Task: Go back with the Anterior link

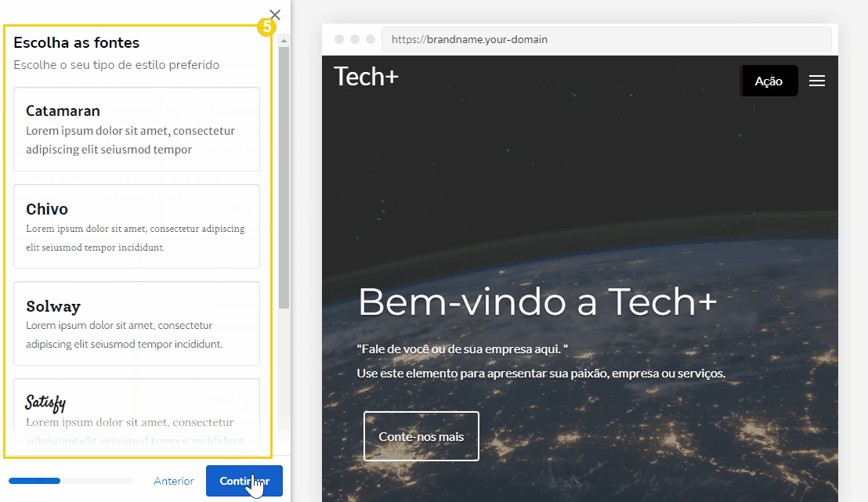Action: 174,481
